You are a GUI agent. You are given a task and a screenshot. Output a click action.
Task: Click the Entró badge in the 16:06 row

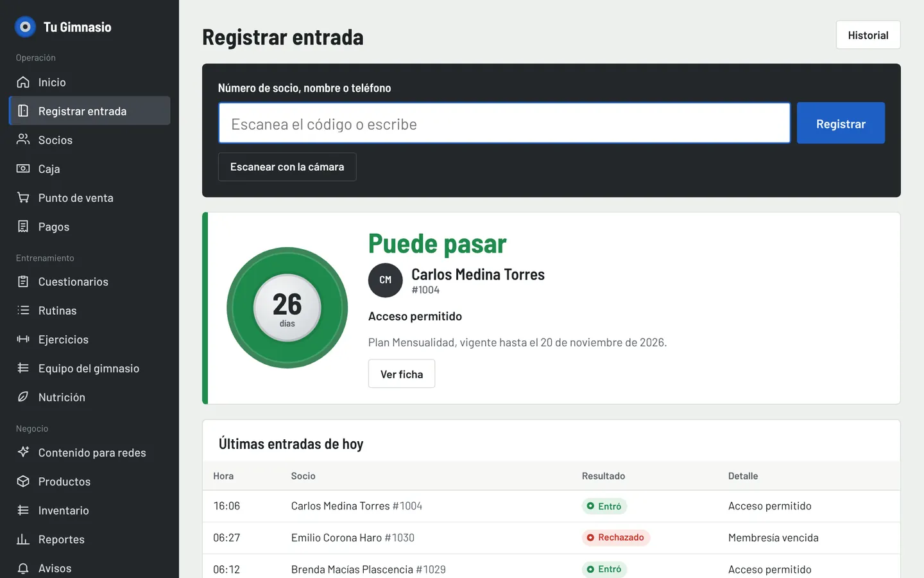[604, 506]
